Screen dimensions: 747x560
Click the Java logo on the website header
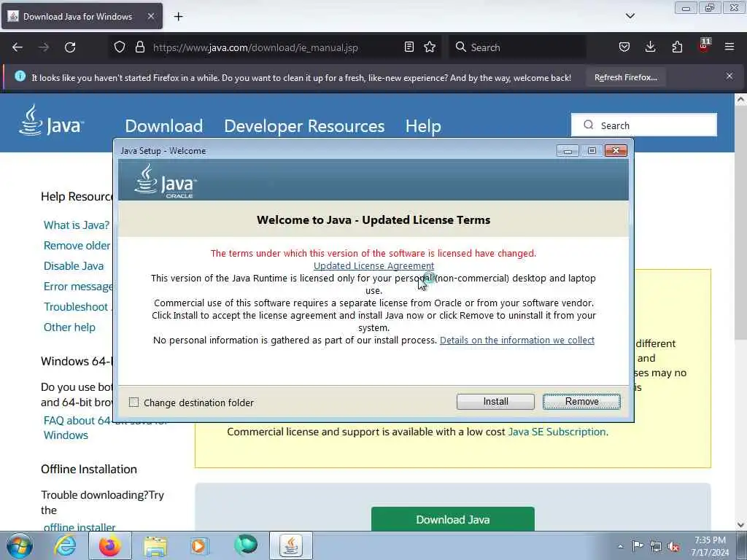pos(52,121)
